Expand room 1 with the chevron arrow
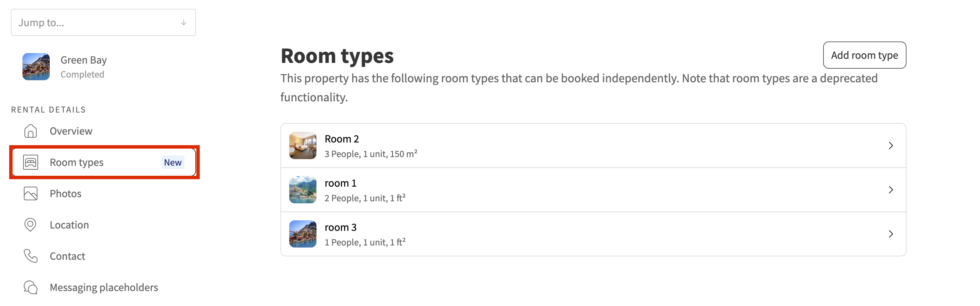This screenshot has width=980, height=306. (891, 190)
